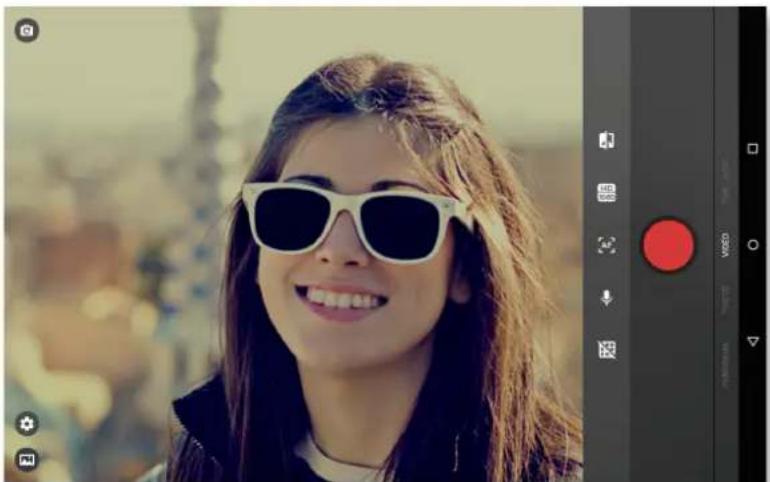This screenshot has width=770, height=482.
Task: Tap Android home circle button
Action: point(752,244)
